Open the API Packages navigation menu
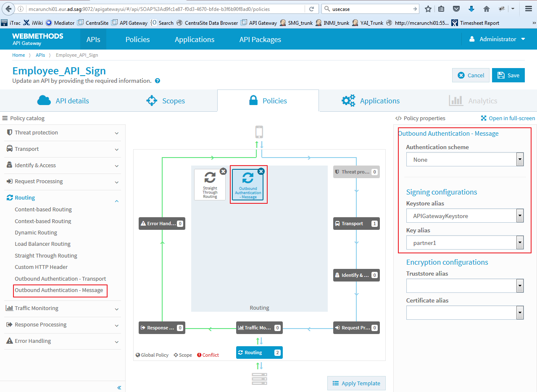 (260, 39)
